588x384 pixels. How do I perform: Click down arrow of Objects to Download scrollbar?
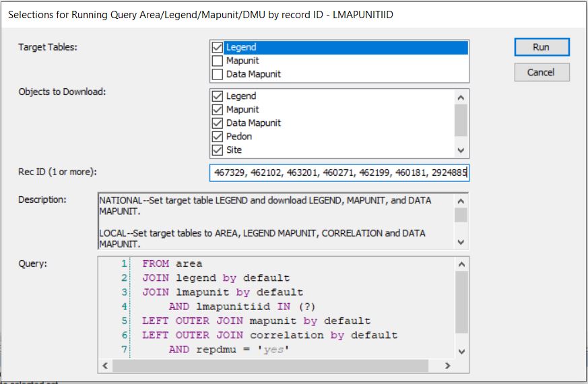pyautogui.click(x=461, y=150)
